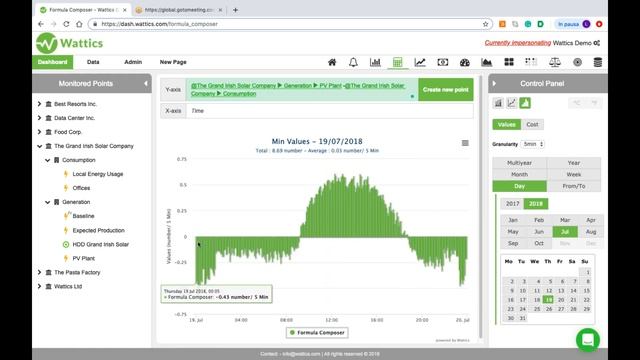Viewport: 640px width, 360px height.
Task: Click the Currently impersonating link
Action: (x=518, y=43)
